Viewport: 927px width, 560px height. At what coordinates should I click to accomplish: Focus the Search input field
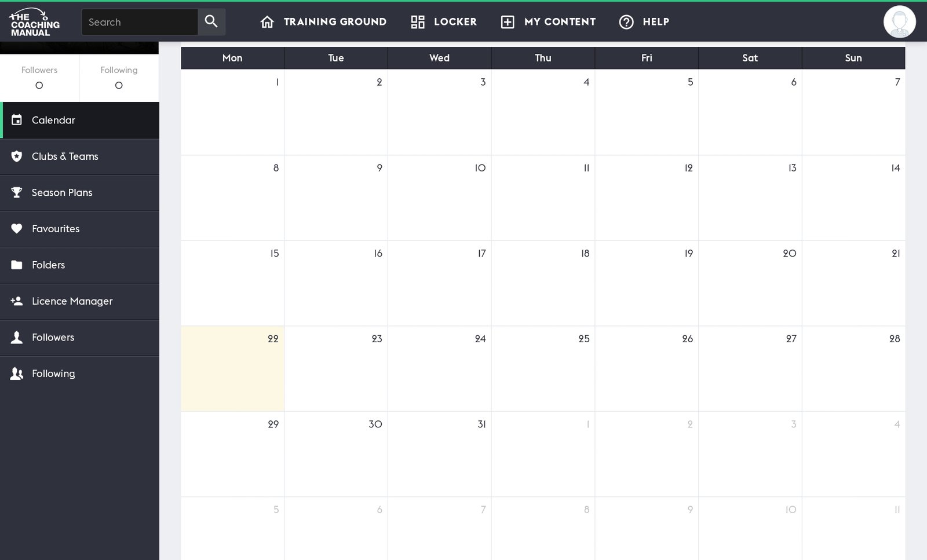pyautogui.click(x=140, y=22)
